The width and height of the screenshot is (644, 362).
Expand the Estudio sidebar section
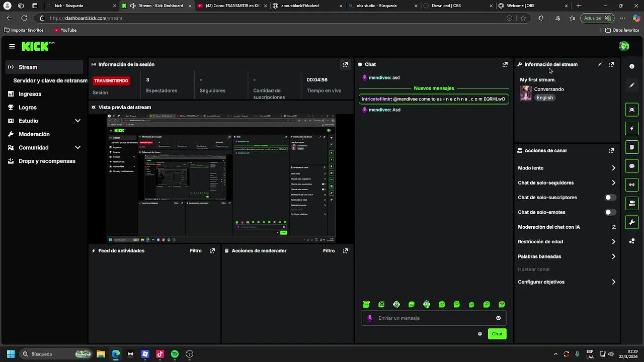tap(77, 121)
